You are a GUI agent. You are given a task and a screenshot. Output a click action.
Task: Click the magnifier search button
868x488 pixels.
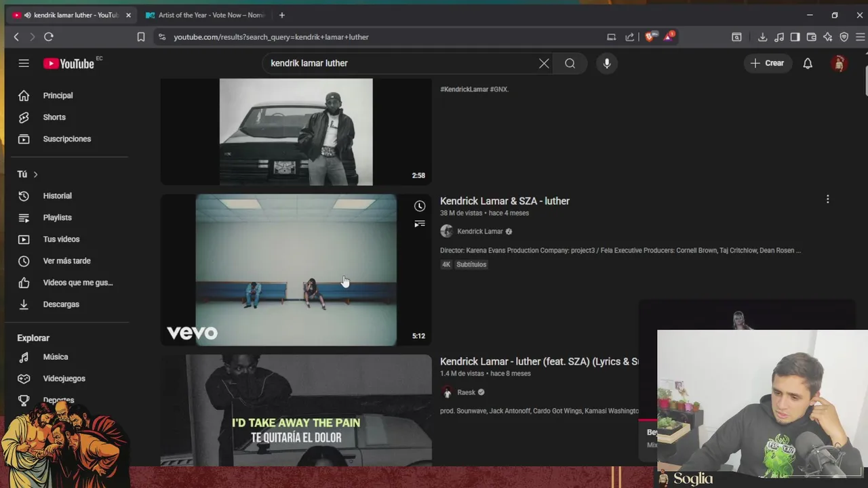tap(570, 63)
